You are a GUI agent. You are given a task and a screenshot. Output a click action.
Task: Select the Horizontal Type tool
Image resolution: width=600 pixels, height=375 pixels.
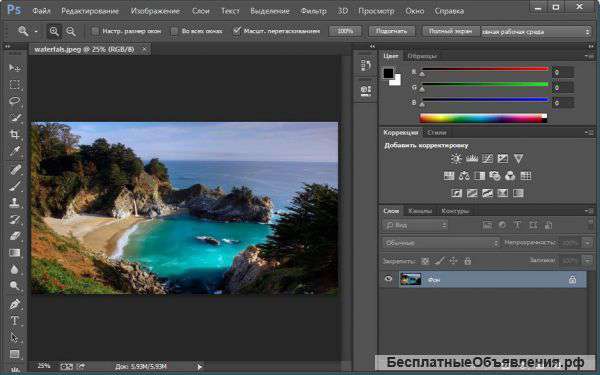[x=15, y=321]
